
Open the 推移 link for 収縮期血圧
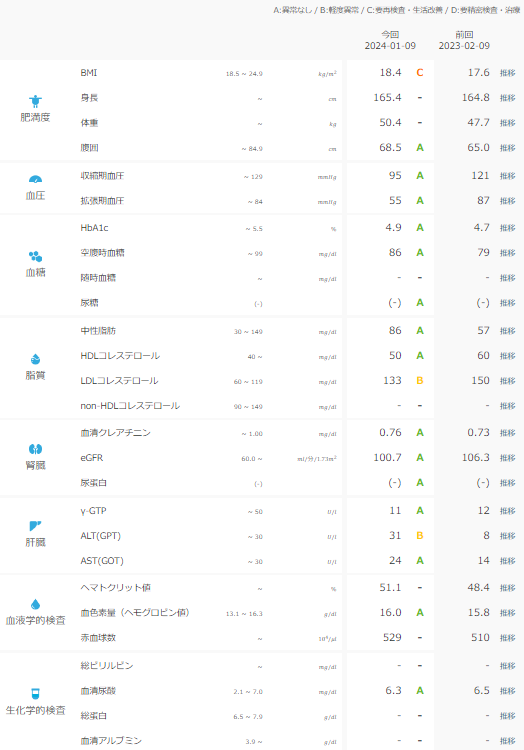(507, 176)
